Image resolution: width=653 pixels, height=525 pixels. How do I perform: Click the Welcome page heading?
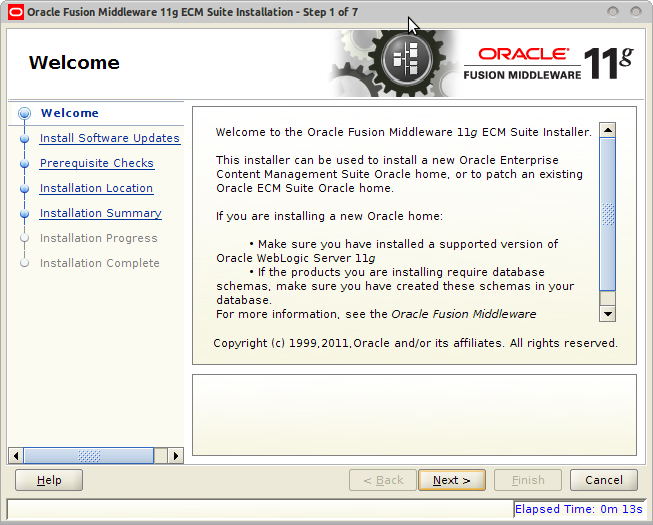coord(74,62)
